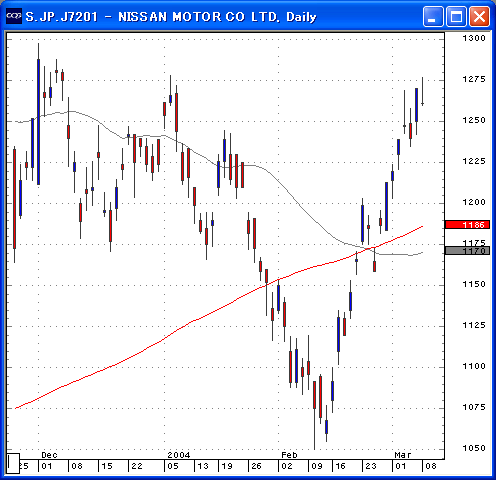The image size is (496, 480).
Task: Click the 1300 price axis label
Action: (x=474, y=38)
